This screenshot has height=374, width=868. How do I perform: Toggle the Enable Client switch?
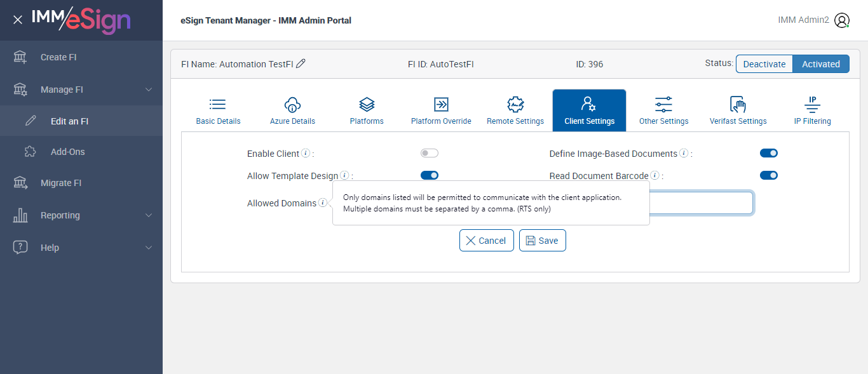430,153
